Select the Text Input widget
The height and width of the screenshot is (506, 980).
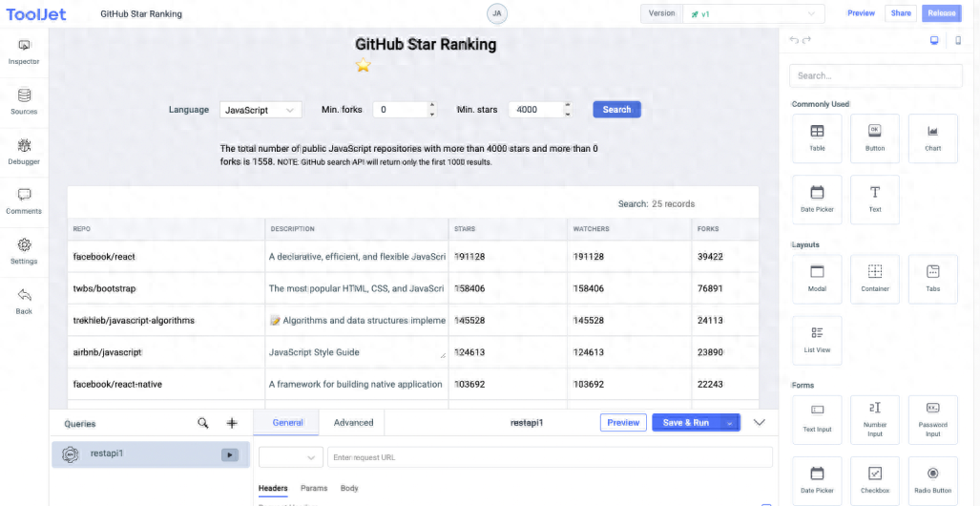[x=817, y=420]
